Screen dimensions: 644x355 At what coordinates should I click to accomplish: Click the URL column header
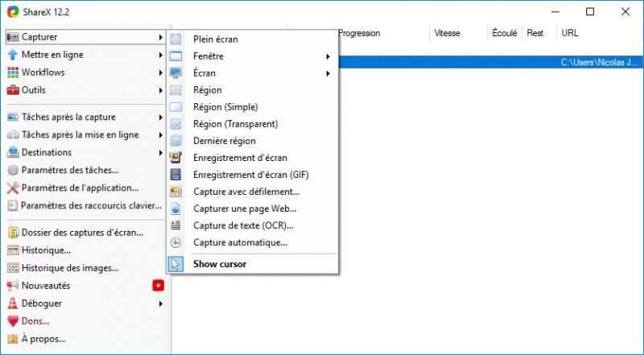pyautogui.click(x=570, y=33)
